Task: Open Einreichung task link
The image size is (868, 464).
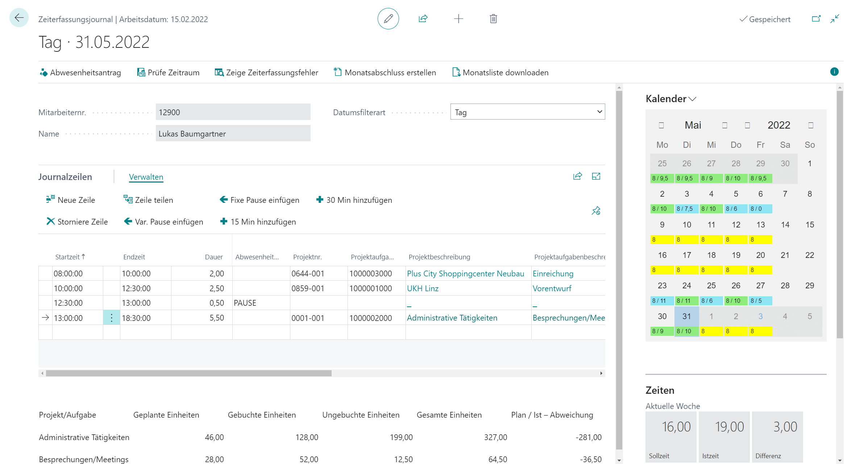Action: (x=553, y=273)
